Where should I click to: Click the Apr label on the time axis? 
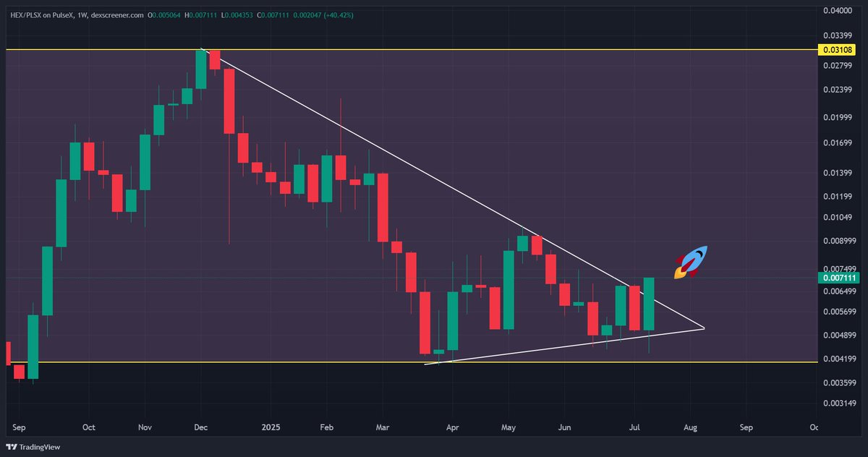(x=451, y=427)
